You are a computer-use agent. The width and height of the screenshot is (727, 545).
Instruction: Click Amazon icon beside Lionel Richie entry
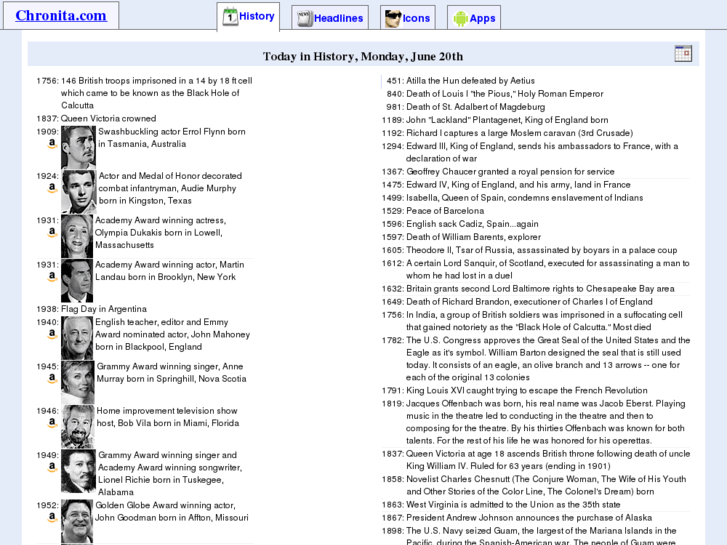tap(51, 467)
